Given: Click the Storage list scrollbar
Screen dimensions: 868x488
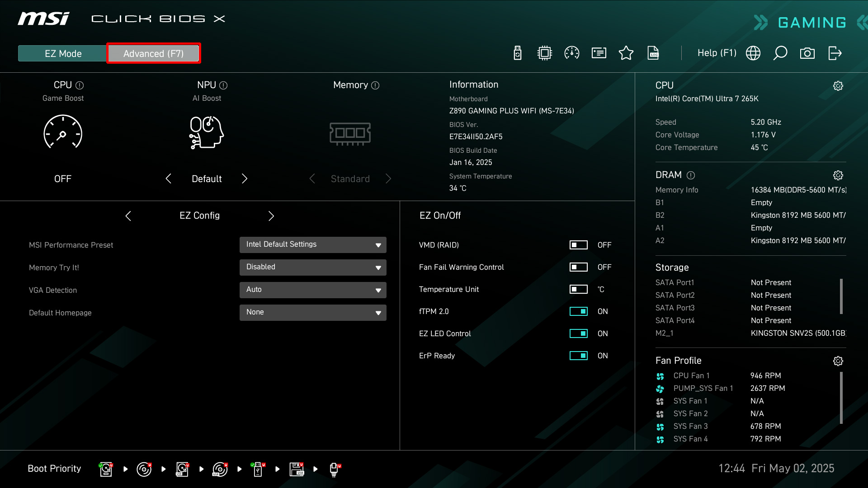Looking at the screenshot, I should (841, 296).
